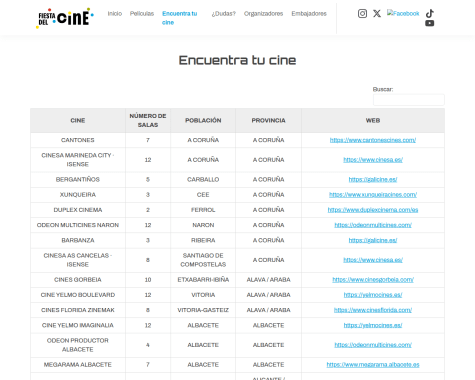Select the MEGARAMA ALBACETE cell
This screenshot has width=475, height=380.
click(78, 365)
